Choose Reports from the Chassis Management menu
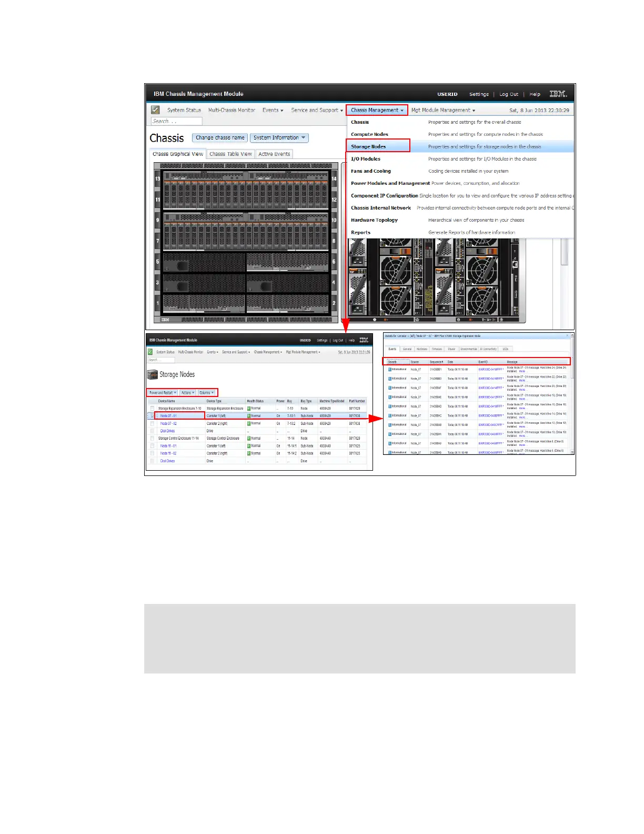Image resolution: width=644 pixels, height=834 pixels. coord(460,232)
